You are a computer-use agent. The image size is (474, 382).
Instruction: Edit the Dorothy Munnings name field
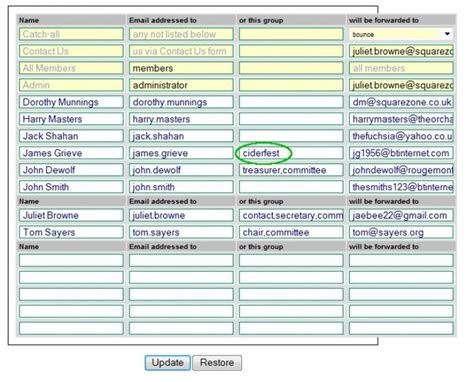click(x=71, y=102)
